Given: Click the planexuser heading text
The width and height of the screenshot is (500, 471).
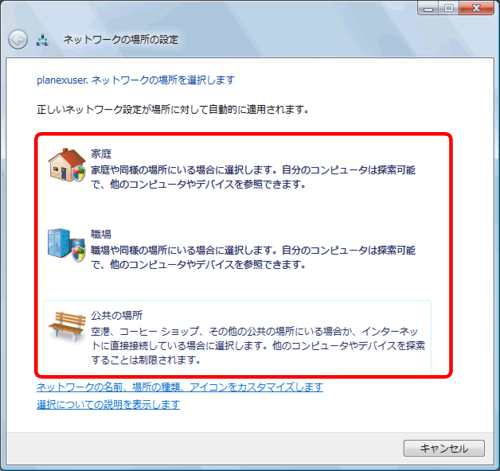Looking at the screenshot, I should pos(136,80).
